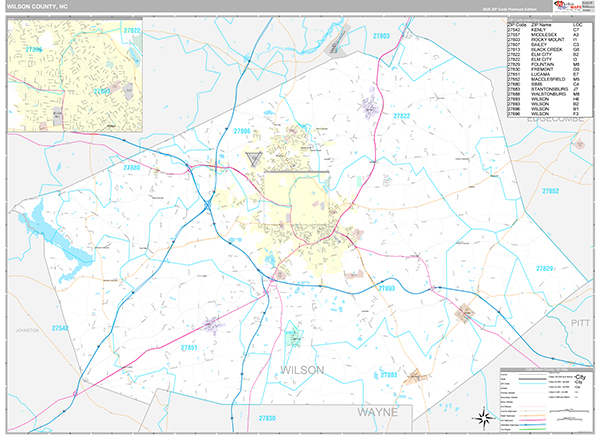Select the MACCLESFIELD row in ZIP index
600x435 pixels.
545,79
